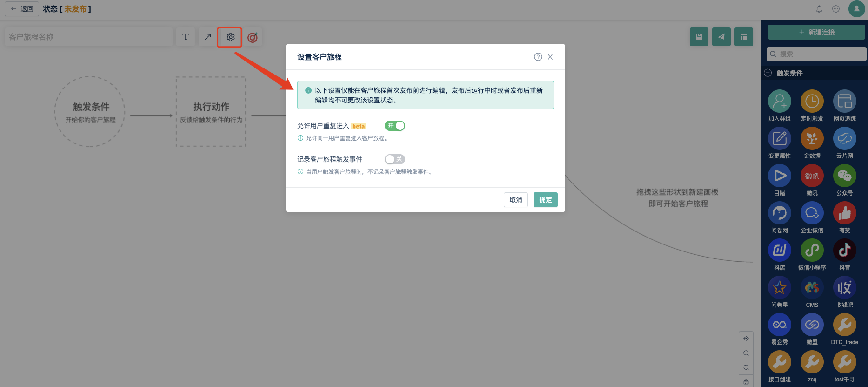Screen dimensions: 868x387
Task: Select the 企业微信 trigger icon
Action: pos(812,213)
